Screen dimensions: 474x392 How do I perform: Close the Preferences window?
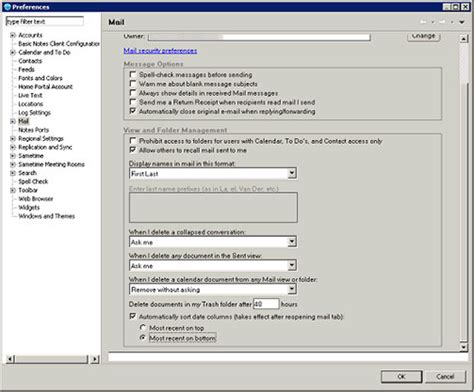[465, 7]
